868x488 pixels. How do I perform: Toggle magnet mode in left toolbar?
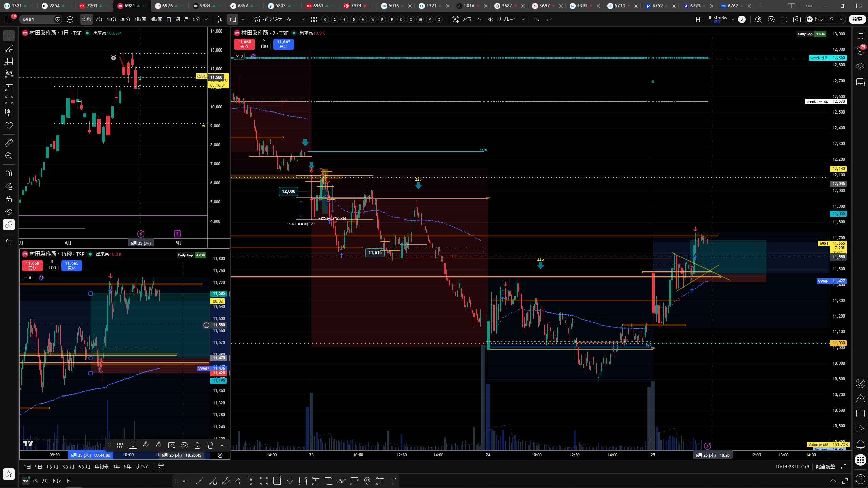tap(9, 173)
